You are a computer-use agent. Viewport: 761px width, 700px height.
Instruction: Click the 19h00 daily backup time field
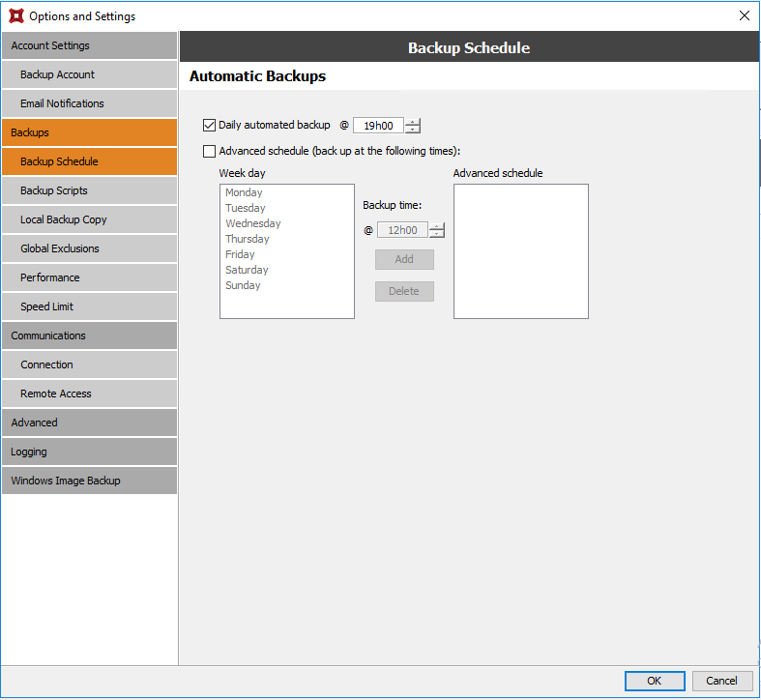point(378,126)
